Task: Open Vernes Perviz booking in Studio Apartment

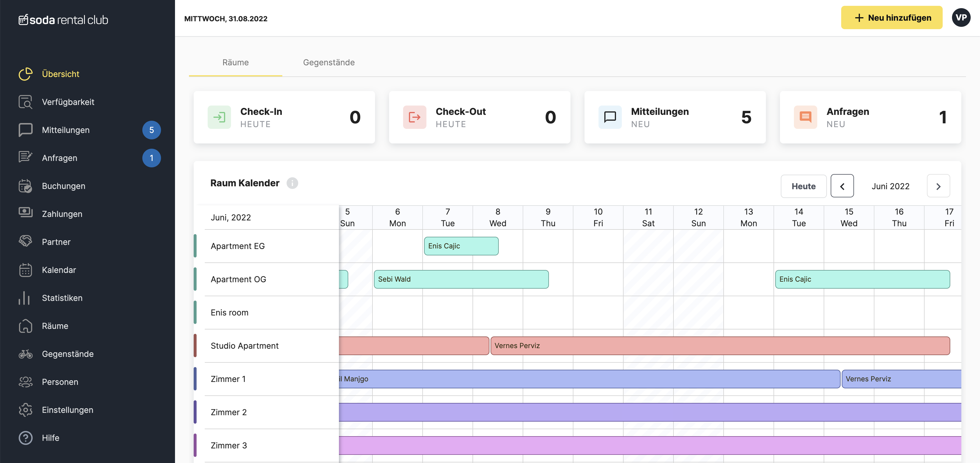Action: [x=720, y=346]
